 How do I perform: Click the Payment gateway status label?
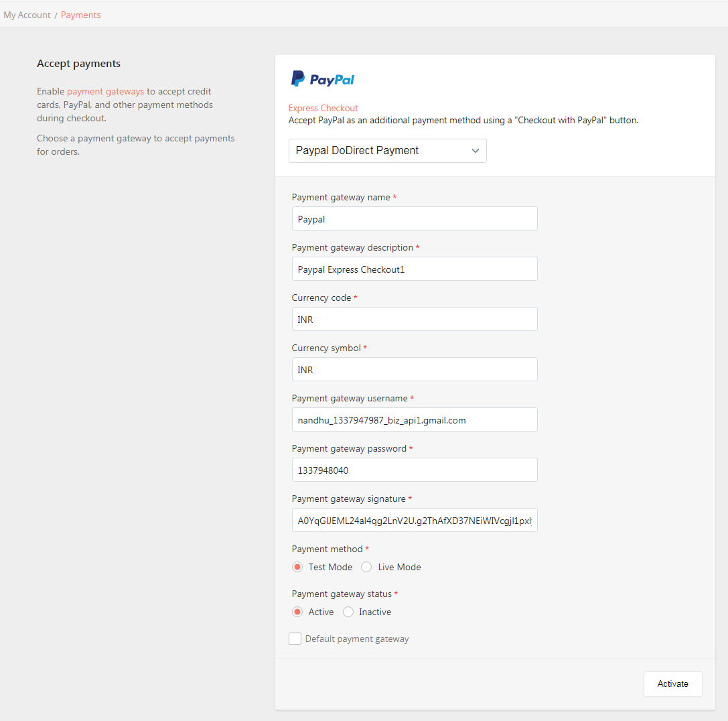pyautogui.click(x=342, y=594)
